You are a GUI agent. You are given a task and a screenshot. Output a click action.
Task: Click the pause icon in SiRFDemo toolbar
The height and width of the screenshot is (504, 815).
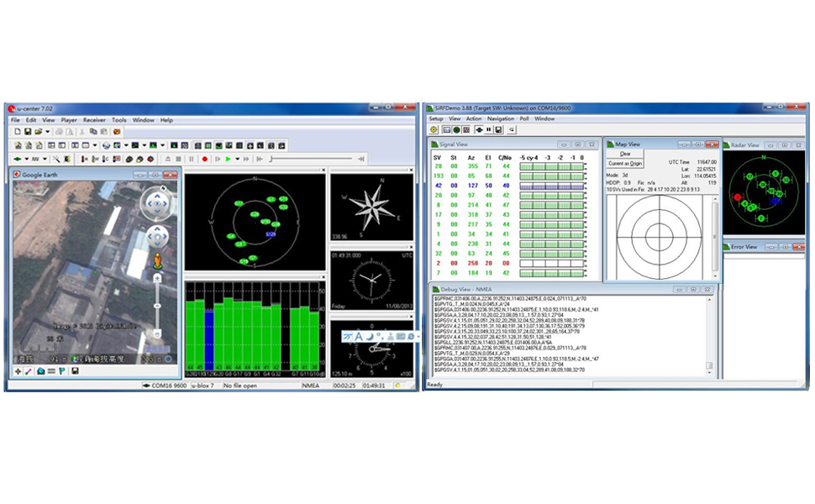[488, 130]
